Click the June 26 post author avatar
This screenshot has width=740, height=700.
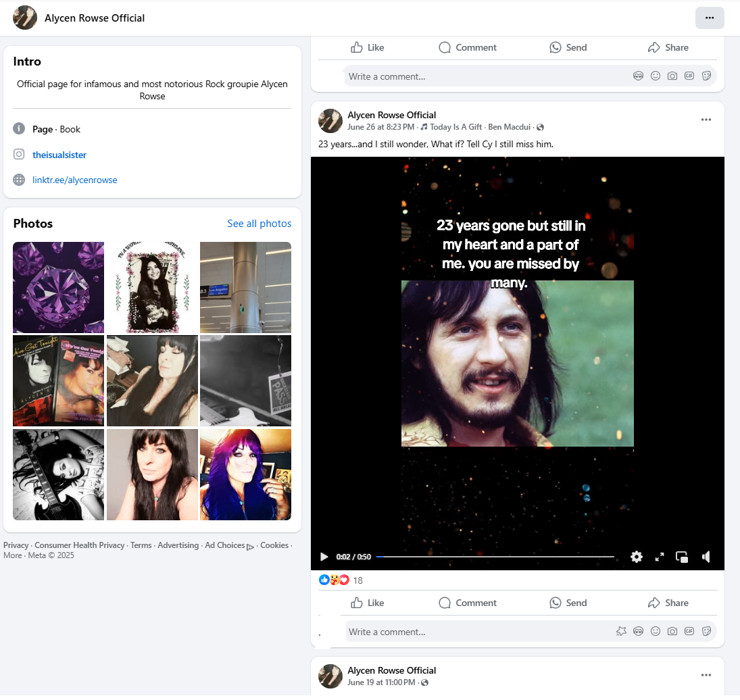pyautogui.click(x=330, y=121)
